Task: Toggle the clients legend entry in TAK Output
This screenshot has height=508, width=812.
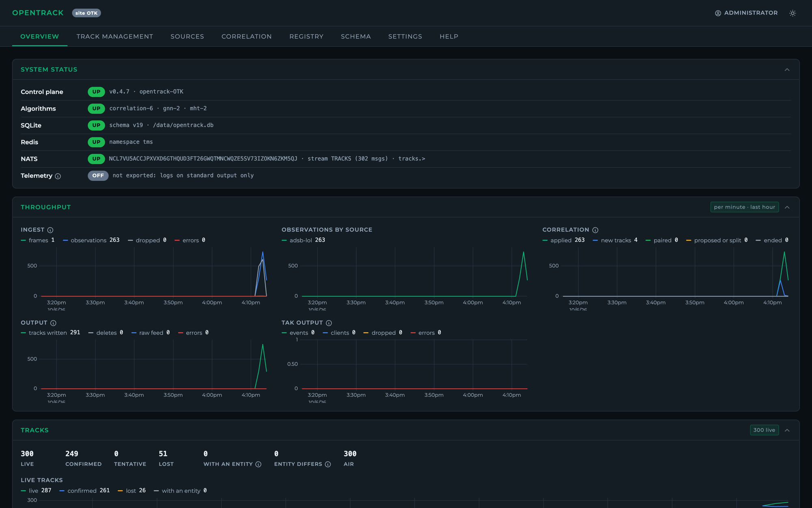Action: [339, 333]
